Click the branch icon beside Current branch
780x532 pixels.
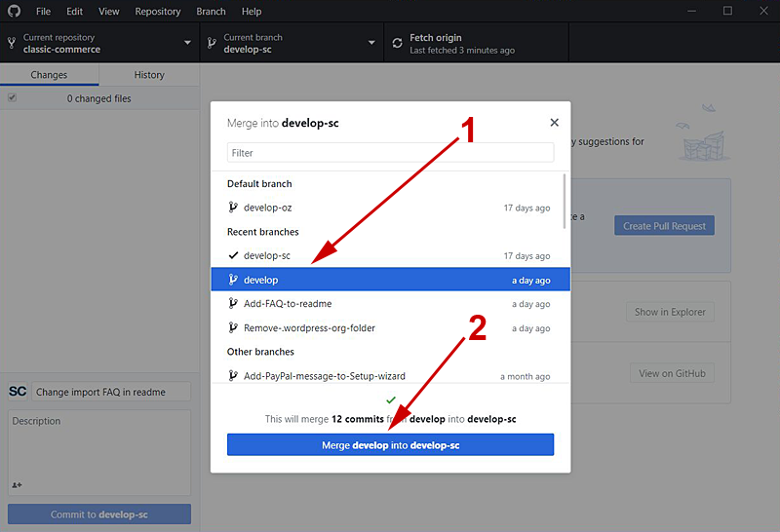(x=212, y=43)
